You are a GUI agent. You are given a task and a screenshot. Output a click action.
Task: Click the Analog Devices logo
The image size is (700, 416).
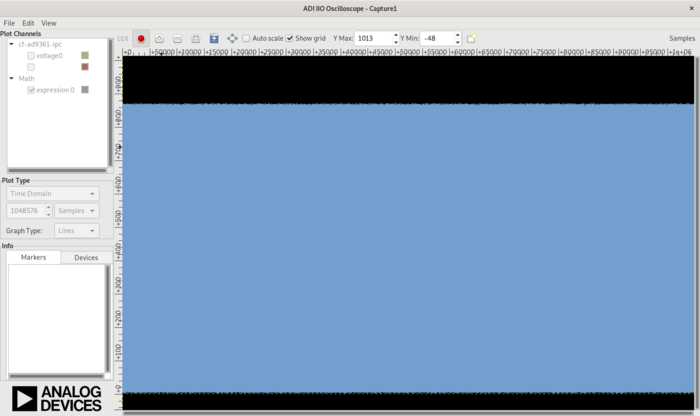click(57, 398)
